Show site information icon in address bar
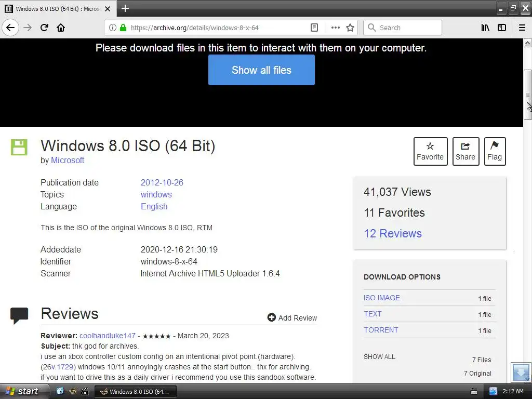This screenshot has width=532, height=399. pyautogui.click(x=113, y=28)
